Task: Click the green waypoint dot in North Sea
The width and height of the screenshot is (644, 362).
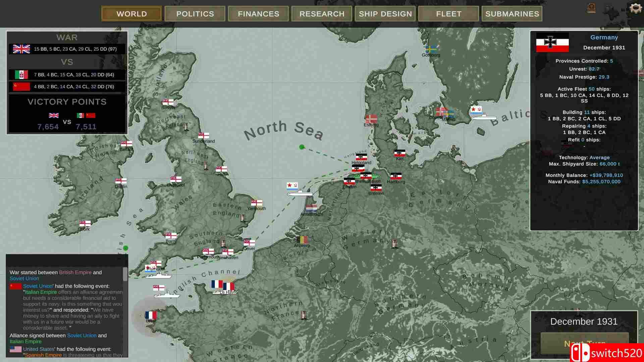Action: [x=302, y=147]
